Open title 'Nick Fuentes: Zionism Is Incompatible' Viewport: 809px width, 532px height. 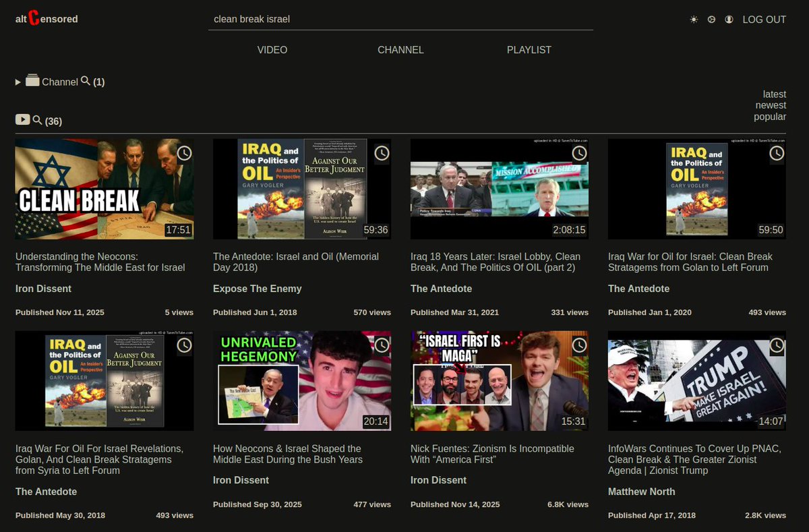click(x=492, y=454)
